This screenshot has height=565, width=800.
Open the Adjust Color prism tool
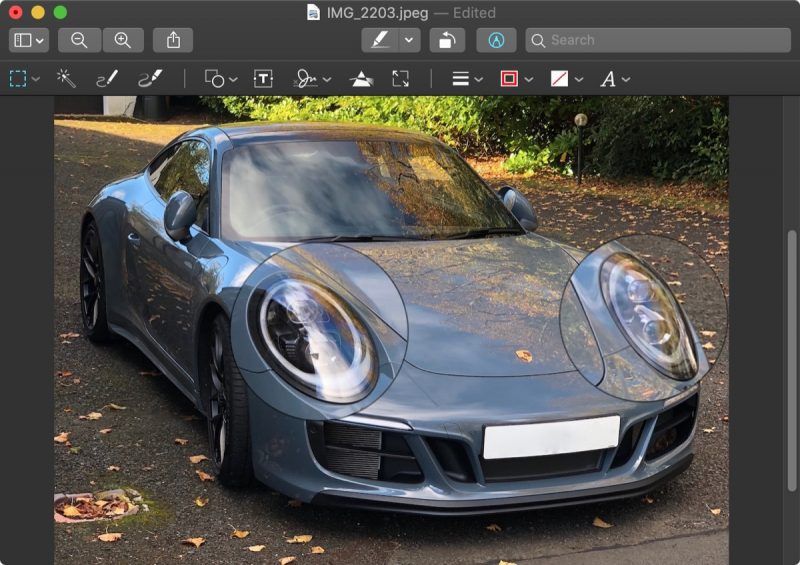click(361, 79)
